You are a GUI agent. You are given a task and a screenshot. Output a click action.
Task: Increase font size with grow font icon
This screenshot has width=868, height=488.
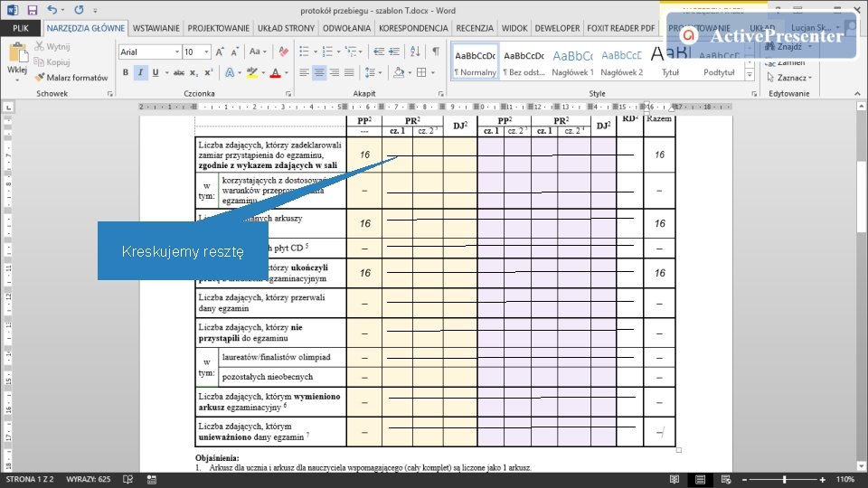coord(220,52)
